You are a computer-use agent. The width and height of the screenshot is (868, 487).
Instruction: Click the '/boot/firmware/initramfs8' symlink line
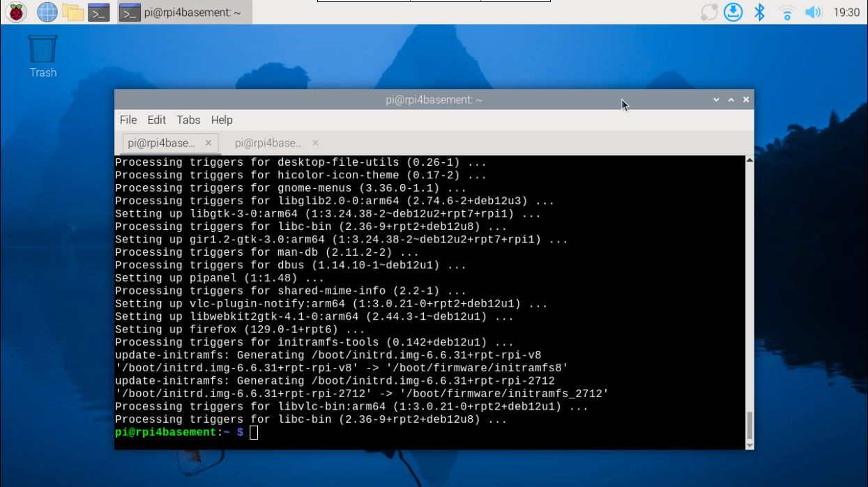tap(342, 369)
